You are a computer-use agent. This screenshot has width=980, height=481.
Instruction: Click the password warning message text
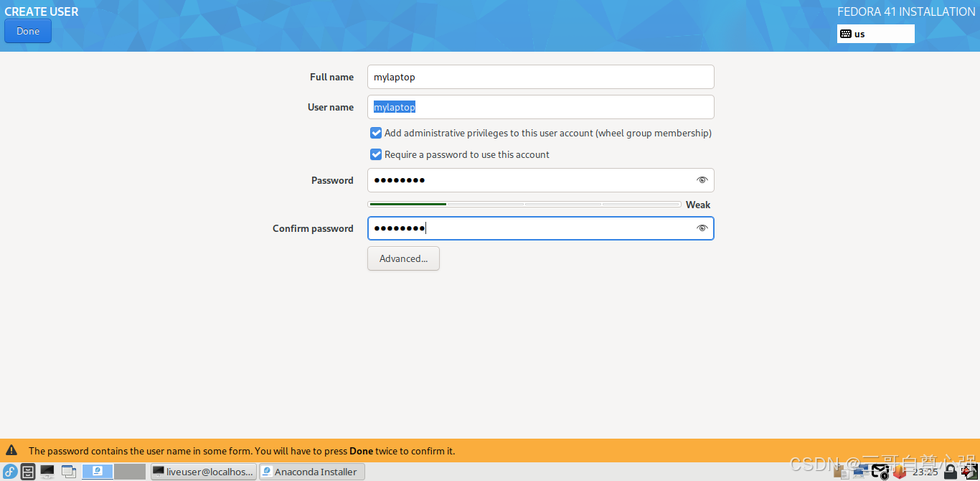(242, 451)
